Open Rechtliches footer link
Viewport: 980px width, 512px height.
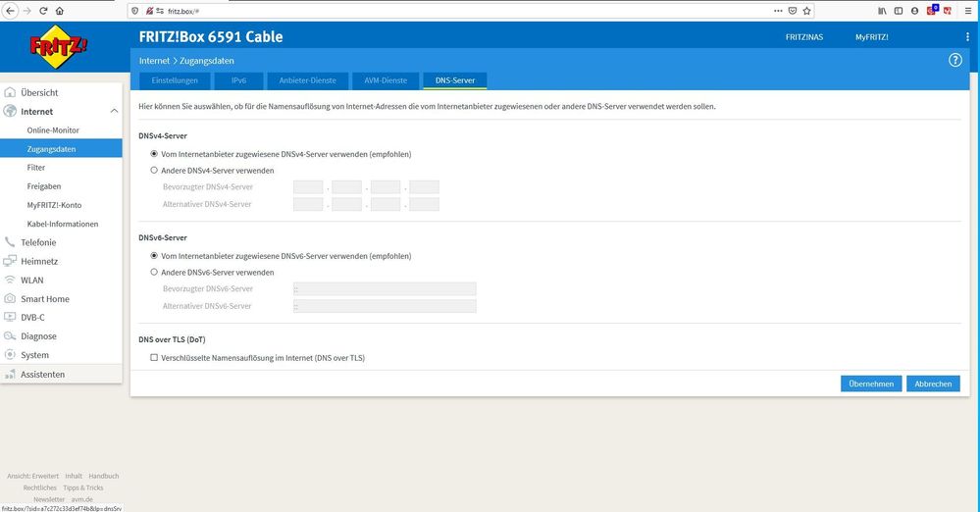click(40, 487)
